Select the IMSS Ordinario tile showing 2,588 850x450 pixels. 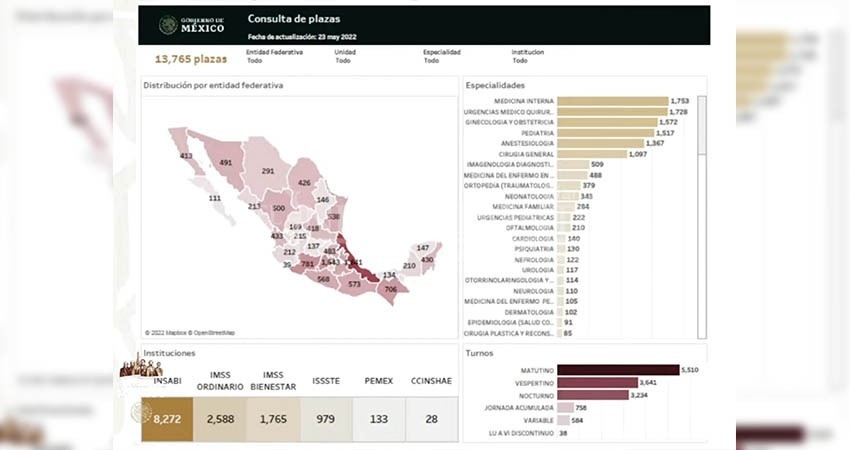point(220,419)
